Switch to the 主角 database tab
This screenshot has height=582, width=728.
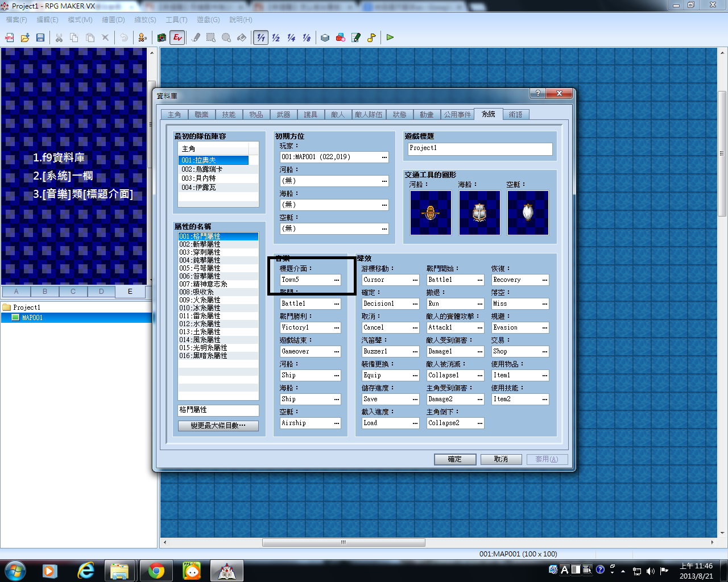point(174,115)
